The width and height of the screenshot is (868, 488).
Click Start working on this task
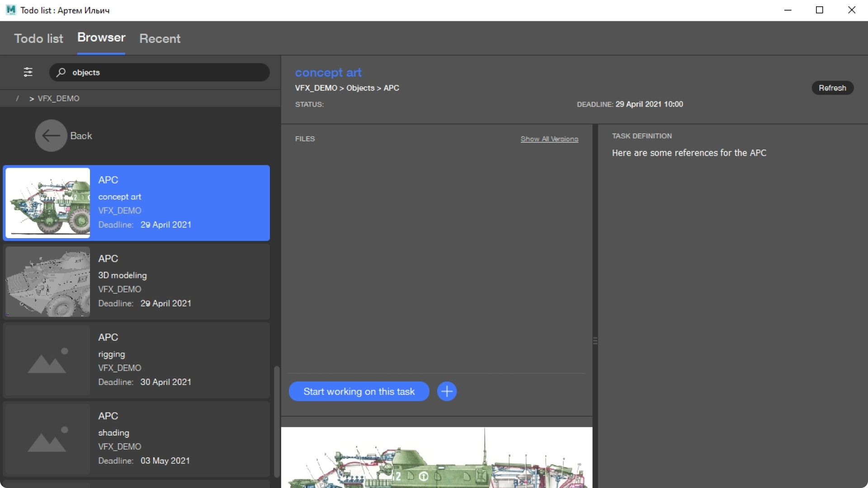click(x=359, y=391)
